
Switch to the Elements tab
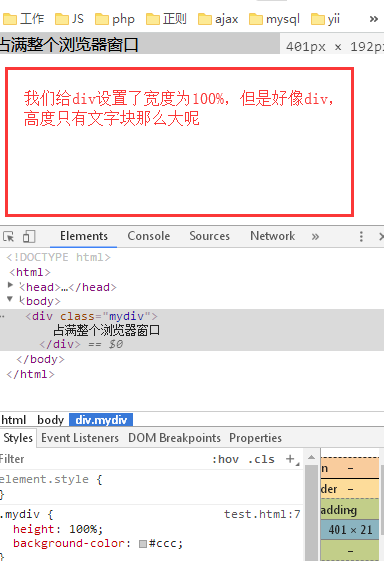(84, 236)
